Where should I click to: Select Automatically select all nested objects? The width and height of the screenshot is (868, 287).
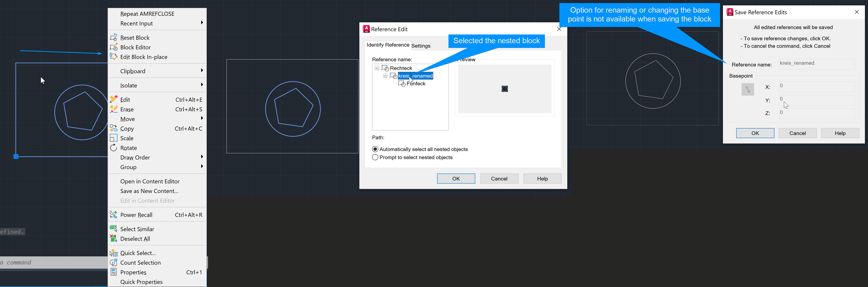click(x=375, y=149)
